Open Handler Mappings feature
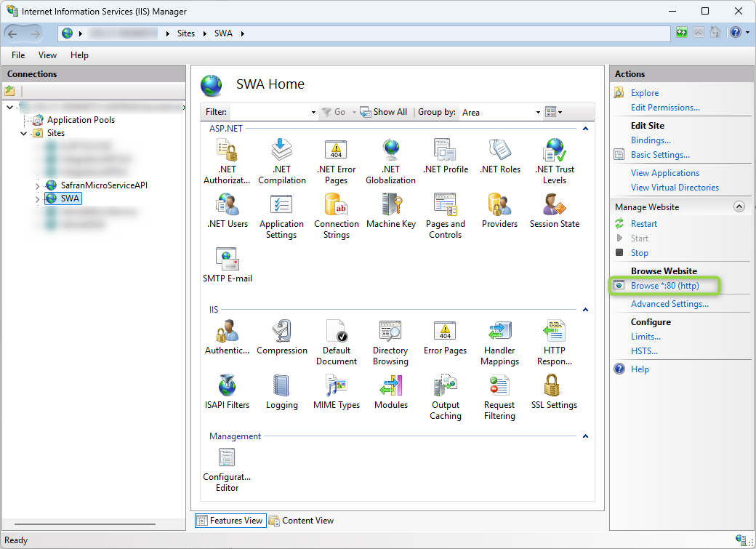 499,342
